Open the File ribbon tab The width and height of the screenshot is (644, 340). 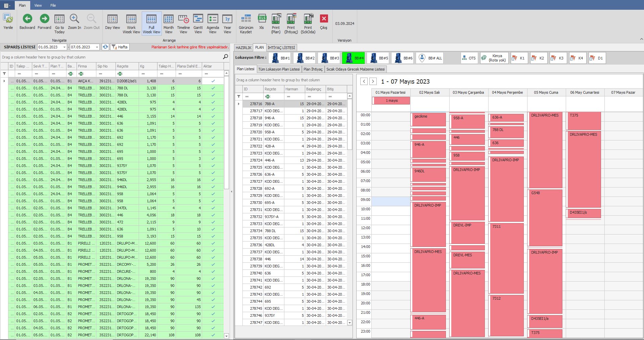pos(53,5)
